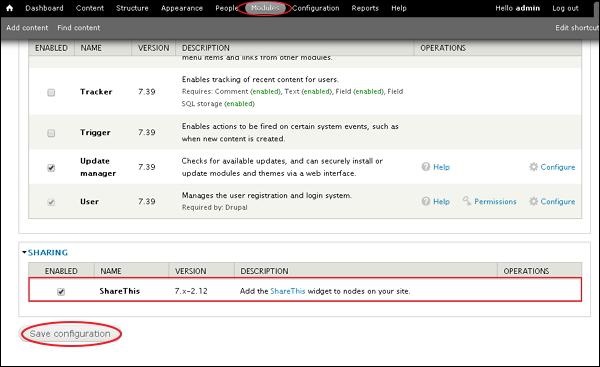This screenshot has width=600, height=367.
Task: Click the 'Required by: Drupal' text
Action: point(214,207)
